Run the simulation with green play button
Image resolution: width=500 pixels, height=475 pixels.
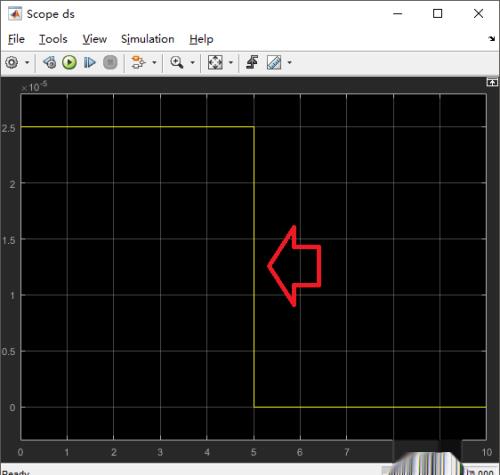click(69, 63)
